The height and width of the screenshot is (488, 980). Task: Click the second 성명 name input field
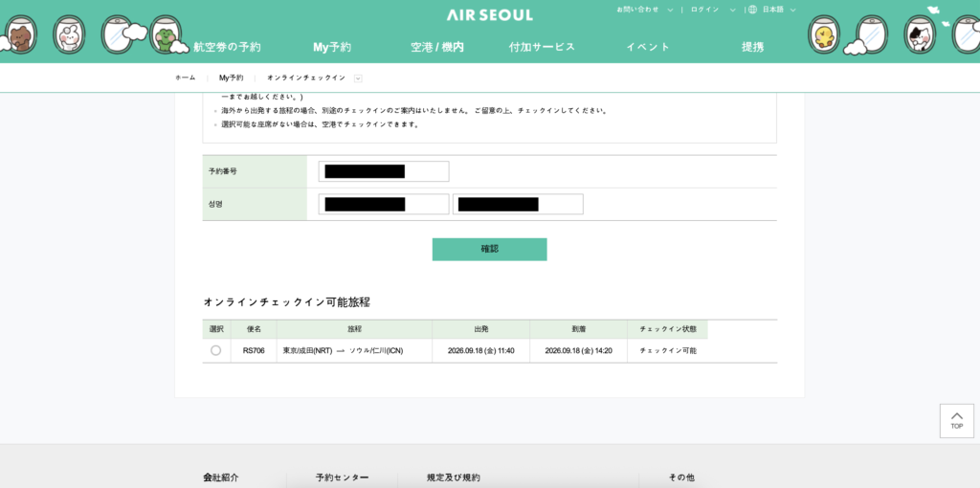pyautogui.click(x=518, y=205)
